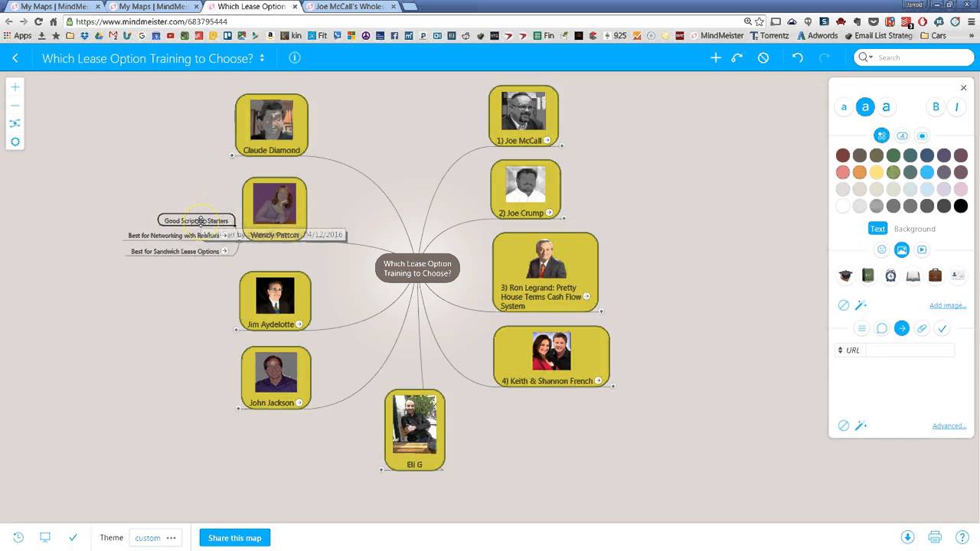Open the map info icon
980x551 pixels.
tap(294, 58)
